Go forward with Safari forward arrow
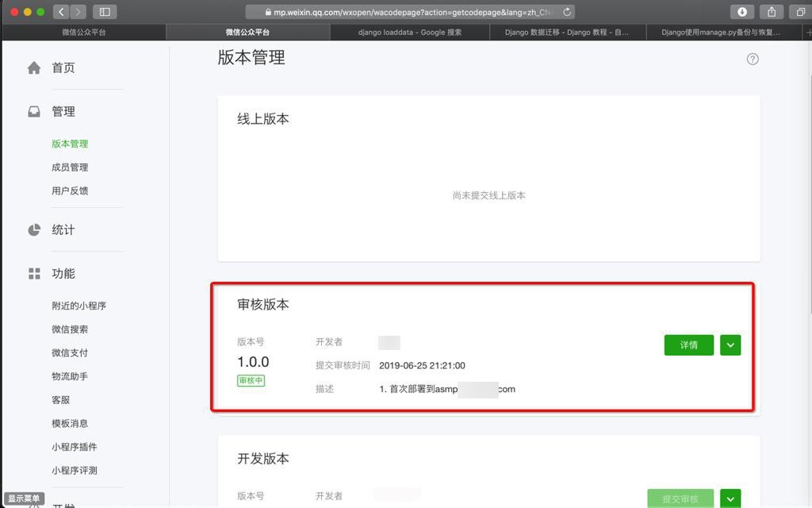 point(79,12)
